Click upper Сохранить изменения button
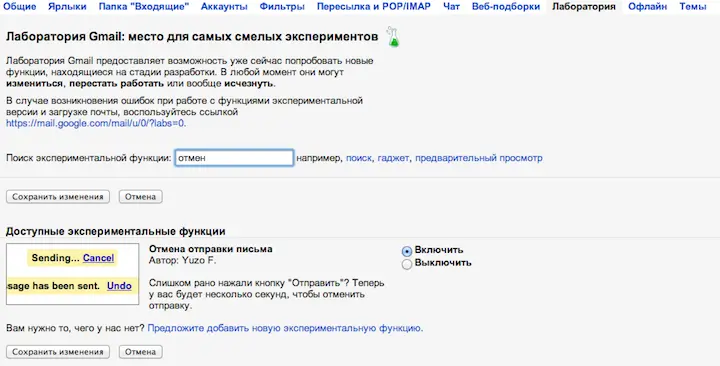The width and height of the screenshot is (720, 366). [x=58, y=197]
